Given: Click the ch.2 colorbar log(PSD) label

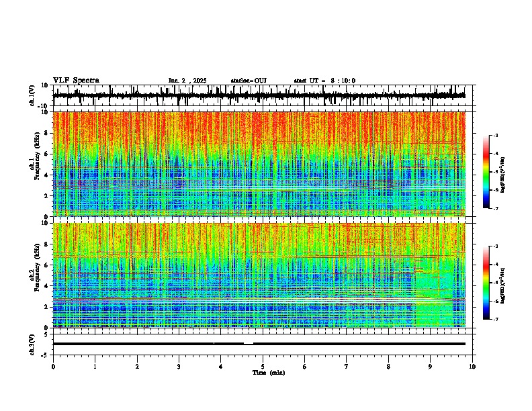Looking at the screenshot, I should [502, 285].
